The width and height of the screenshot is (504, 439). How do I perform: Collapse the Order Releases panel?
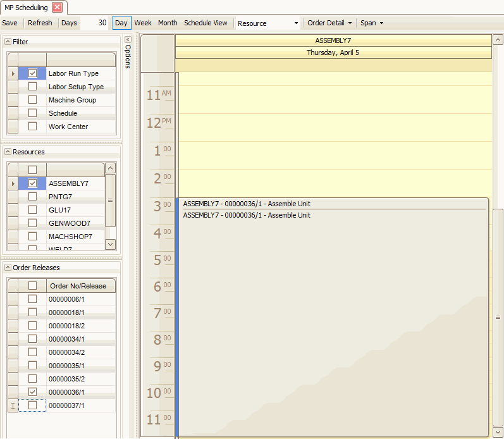(8, 268)
